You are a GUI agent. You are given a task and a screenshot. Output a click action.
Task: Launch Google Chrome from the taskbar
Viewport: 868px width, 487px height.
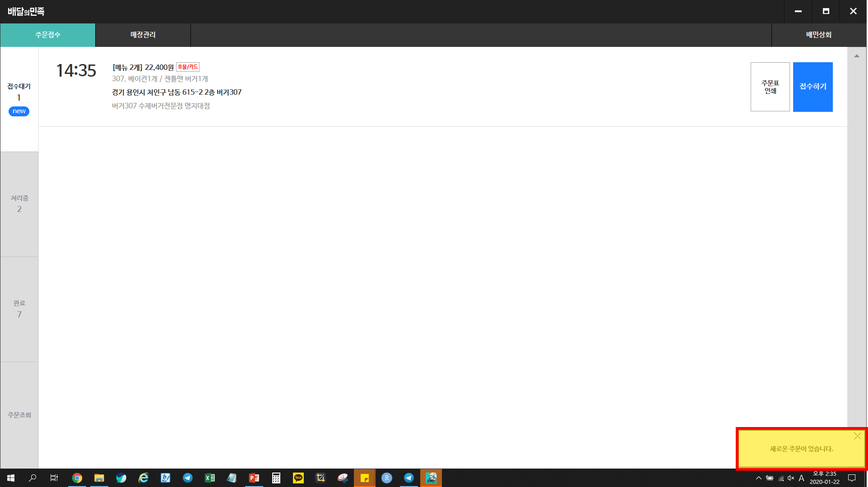[x=77, y=478]
